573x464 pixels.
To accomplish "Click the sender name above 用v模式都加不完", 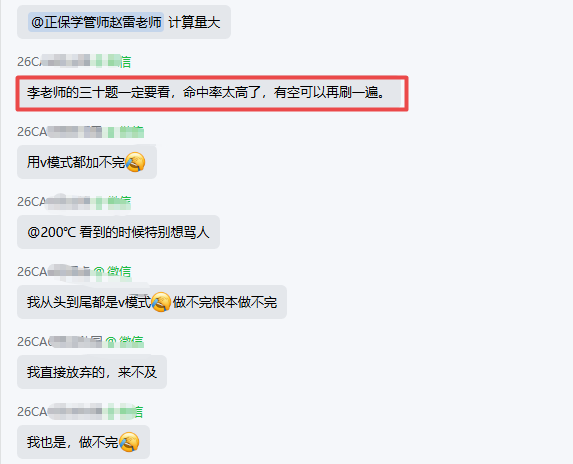I will click(80, 132).
